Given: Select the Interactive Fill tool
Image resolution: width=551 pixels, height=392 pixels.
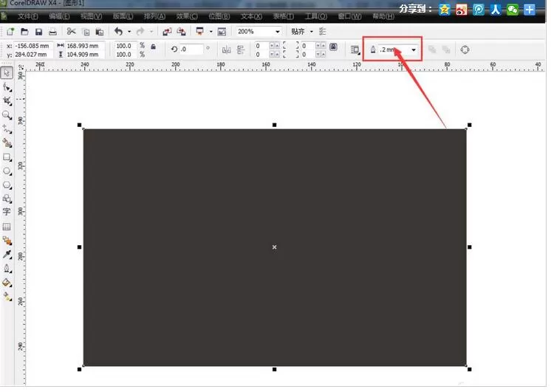Looking at the screenshot, I should coord(7,297).
